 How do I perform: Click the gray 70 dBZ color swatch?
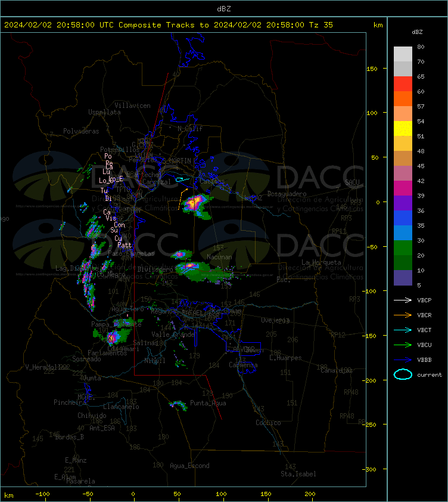(x=403, y=69)
